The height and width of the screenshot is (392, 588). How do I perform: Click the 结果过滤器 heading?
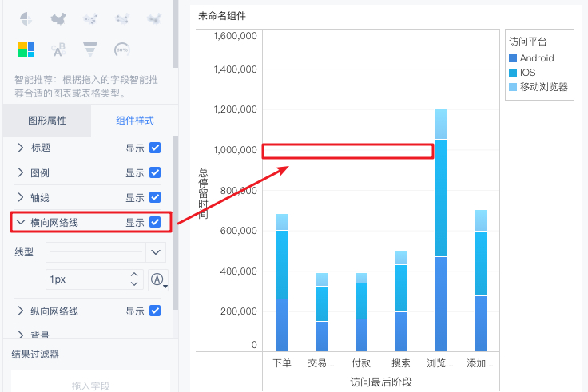(x=35, y=354)
